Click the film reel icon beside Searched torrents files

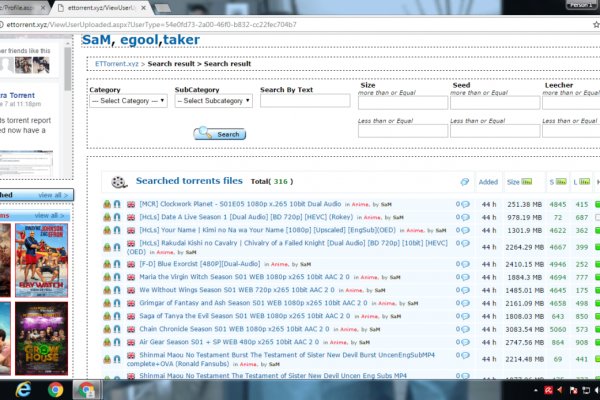119,182
